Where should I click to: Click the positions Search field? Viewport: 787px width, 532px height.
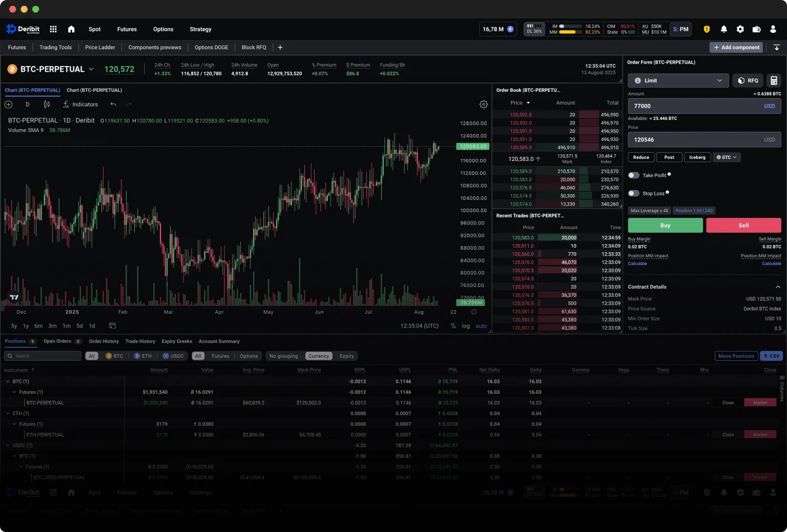[x=43, y=356]
